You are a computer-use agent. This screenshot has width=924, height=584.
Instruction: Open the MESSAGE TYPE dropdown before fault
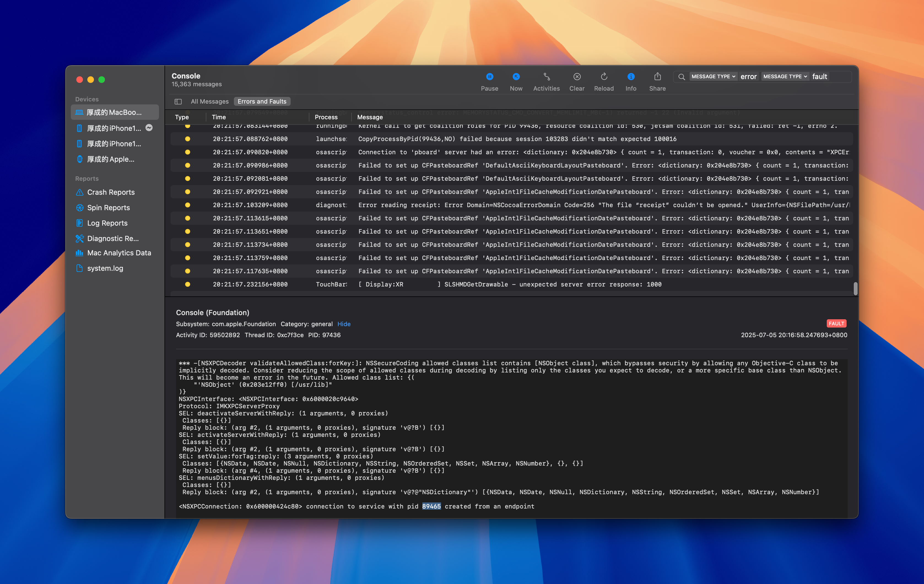click(785, 77)
